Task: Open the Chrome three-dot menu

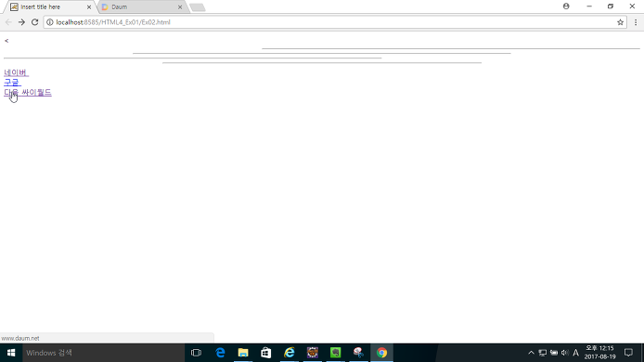Action: click(x=636, y=22)
